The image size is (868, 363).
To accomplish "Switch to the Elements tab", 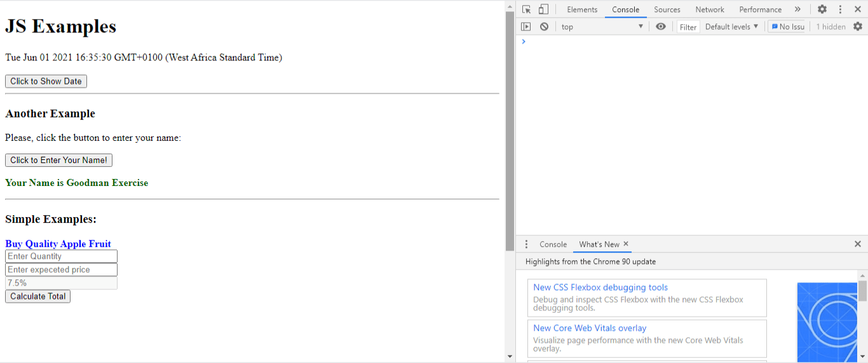I will click(x=582, y=10).
